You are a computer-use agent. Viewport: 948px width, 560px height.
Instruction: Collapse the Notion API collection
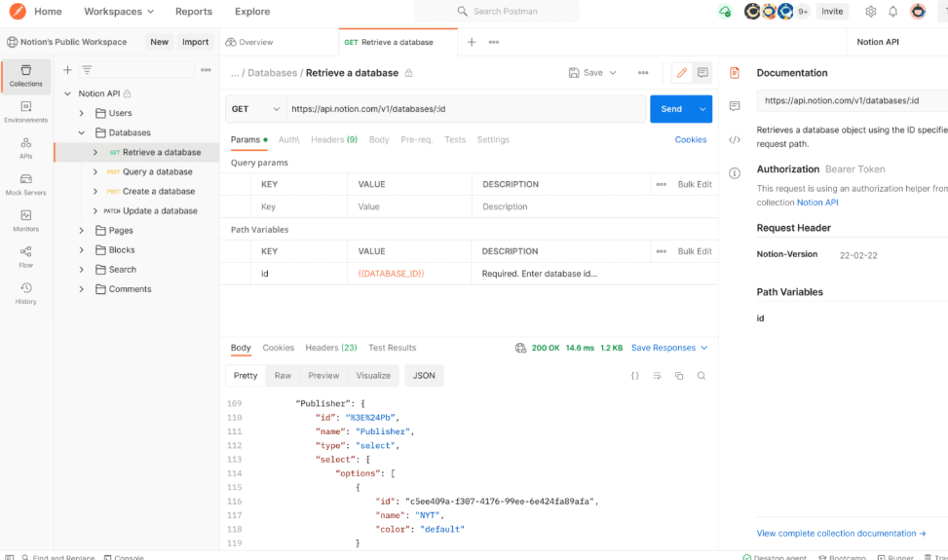tap(68, 93)
